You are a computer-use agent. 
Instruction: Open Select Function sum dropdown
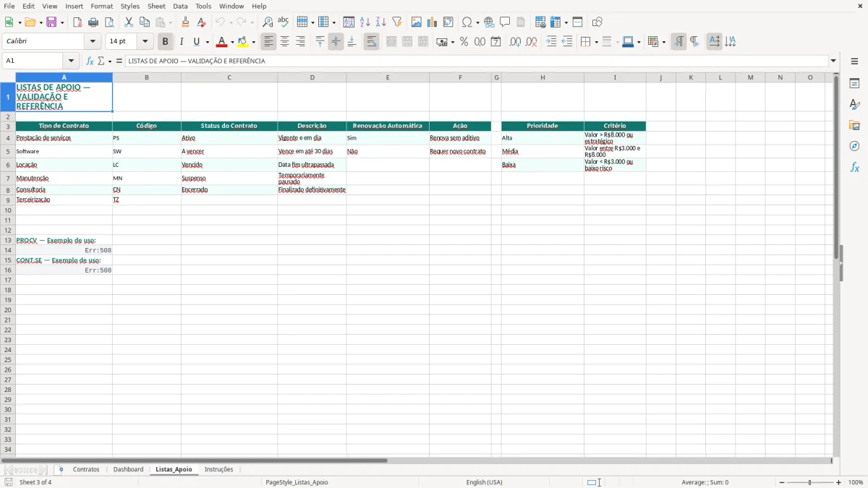pos(109,61)
